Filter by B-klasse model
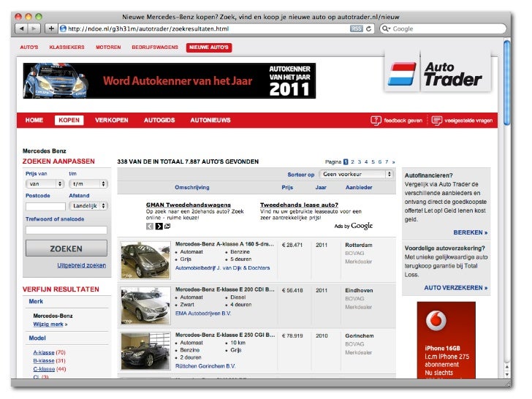532x399 pixels. 44,361
